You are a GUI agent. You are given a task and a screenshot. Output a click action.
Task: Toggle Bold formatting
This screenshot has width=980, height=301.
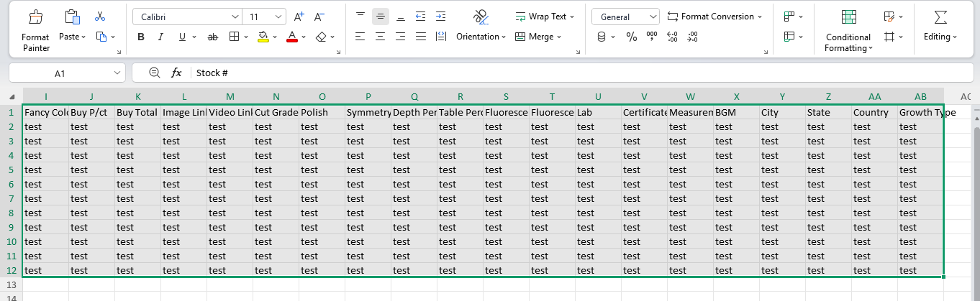(141, 37)
